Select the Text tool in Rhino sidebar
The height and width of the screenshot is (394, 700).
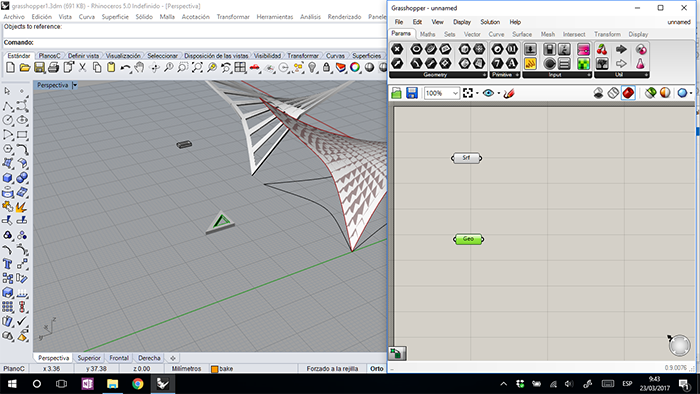click(8, 264)
